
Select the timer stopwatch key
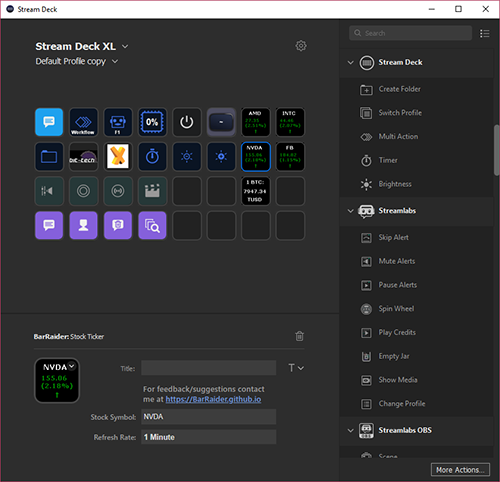[152, 156]
